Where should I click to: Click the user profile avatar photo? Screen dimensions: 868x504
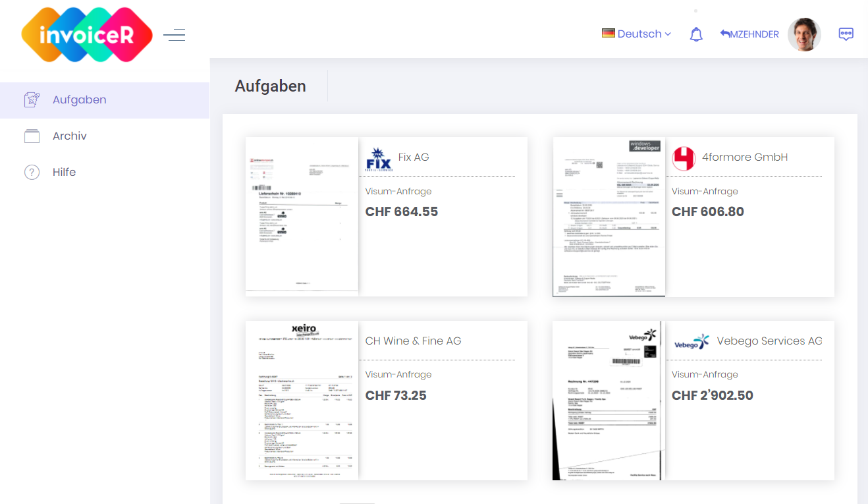coord(804,34)
